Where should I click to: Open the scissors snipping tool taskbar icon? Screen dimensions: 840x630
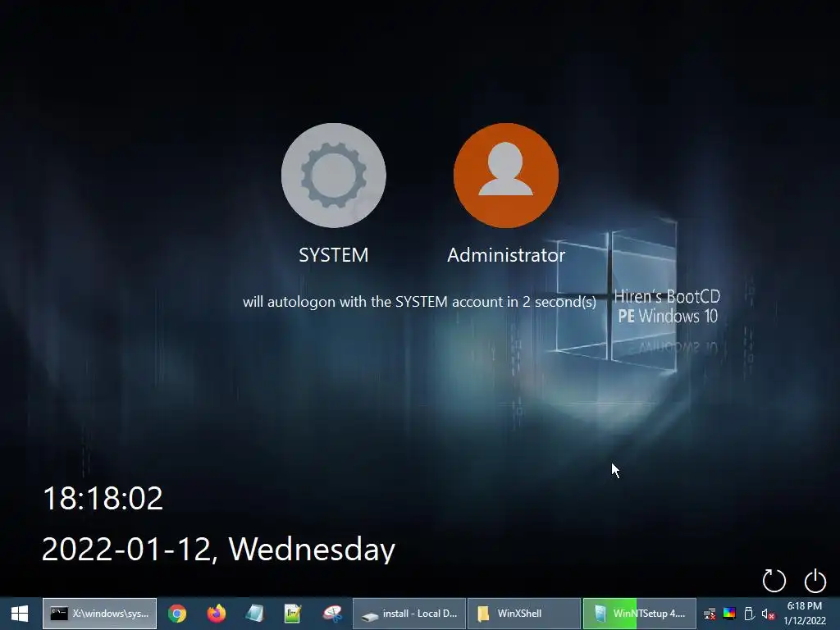(x=332, y=614)
